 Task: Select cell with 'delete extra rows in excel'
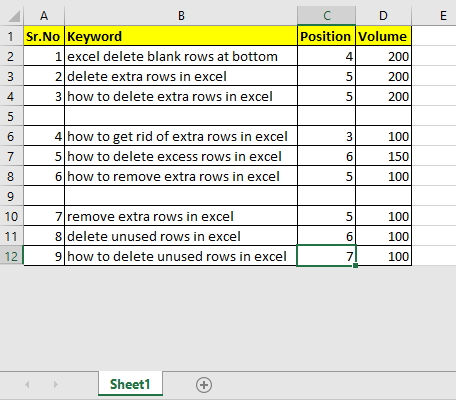tap(181, 76)
